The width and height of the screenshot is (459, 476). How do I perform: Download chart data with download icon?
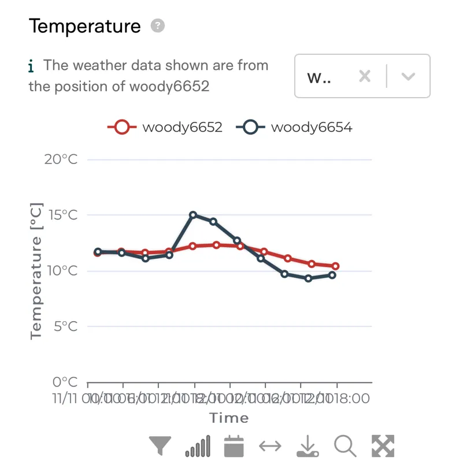pyautogui.click(x=308, y=445)
